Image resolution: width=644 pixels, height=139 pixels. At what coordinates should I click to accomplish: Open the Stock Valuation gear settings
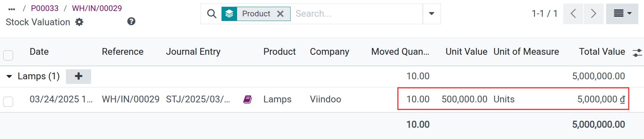[x=79, y=22]
